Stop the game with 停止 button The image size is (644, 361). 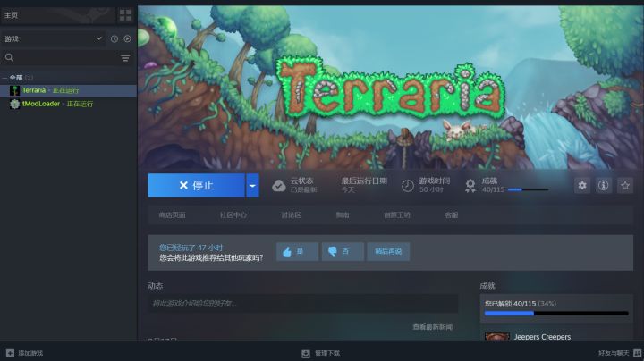(x=196, y=186)
